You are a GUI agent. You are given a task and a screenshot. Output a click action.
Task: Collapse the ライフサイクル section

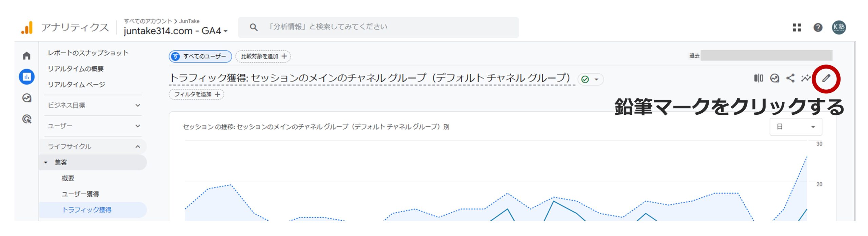point(93,147)
